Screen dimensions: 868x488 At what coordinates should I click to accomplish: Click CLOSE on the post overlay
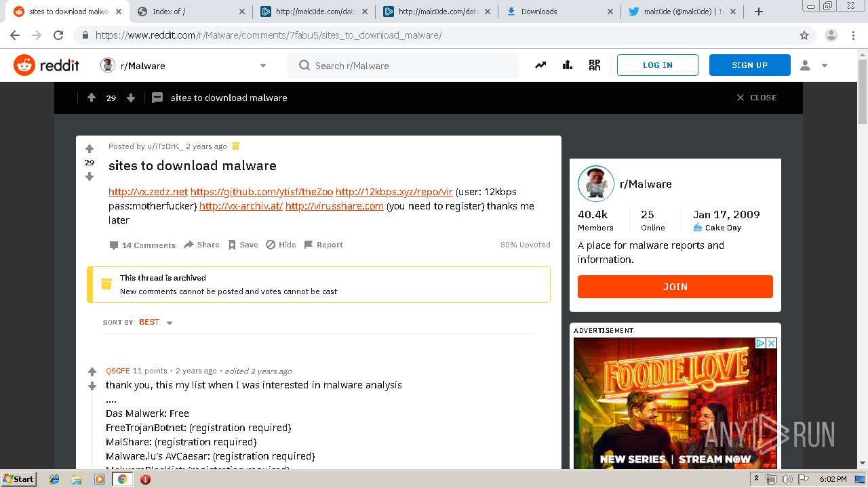pos(757,98)
